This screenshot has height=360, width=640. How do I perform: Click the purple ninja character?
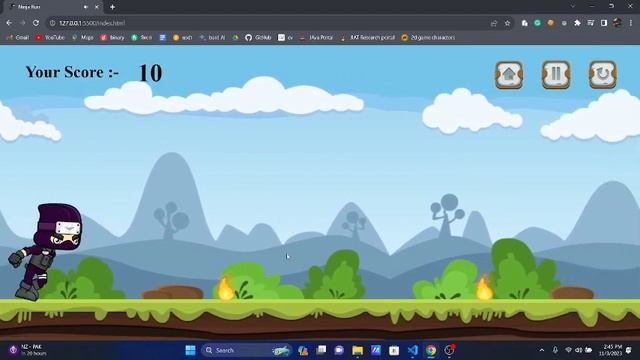[46, 252]
